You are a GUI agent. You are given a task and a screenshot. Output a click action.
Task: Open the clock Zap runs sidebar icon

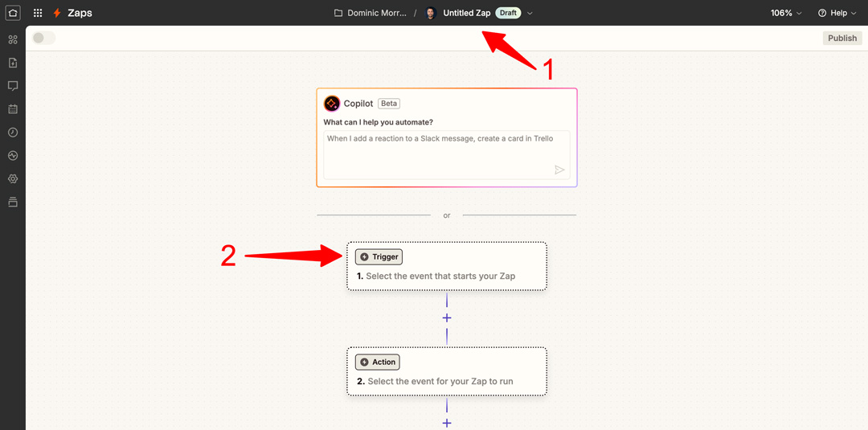pyautogui.click(x=13, y=133)
